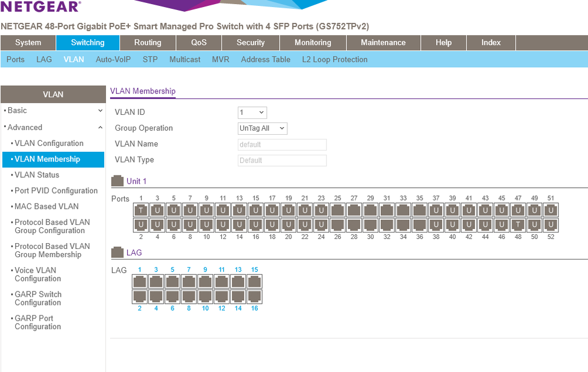Add LAG 15 to the VLAN
This screenshot has width=588, height=372.
click(x=255, y=281)
